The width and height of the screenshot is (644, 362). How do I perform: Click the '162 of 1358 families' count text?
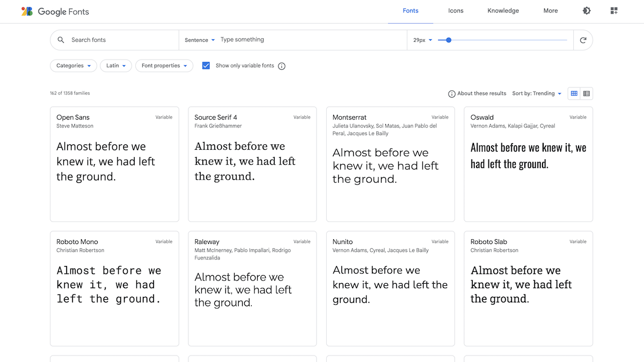point(70,93)
